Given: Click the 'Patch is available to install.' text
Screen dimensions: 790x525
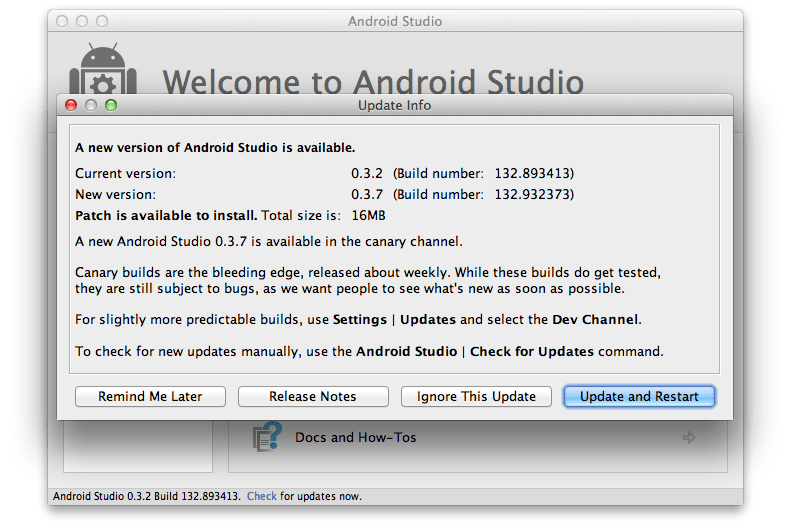Looking at the screenshot, I should (166, 216).
